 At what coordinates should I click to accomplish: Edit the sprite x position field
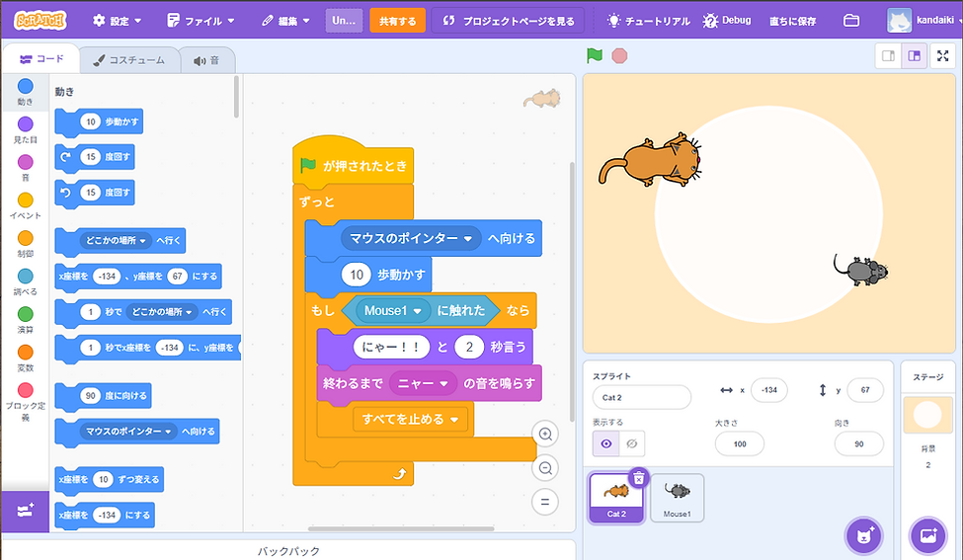pyautogui.click(x=769, y=390)
